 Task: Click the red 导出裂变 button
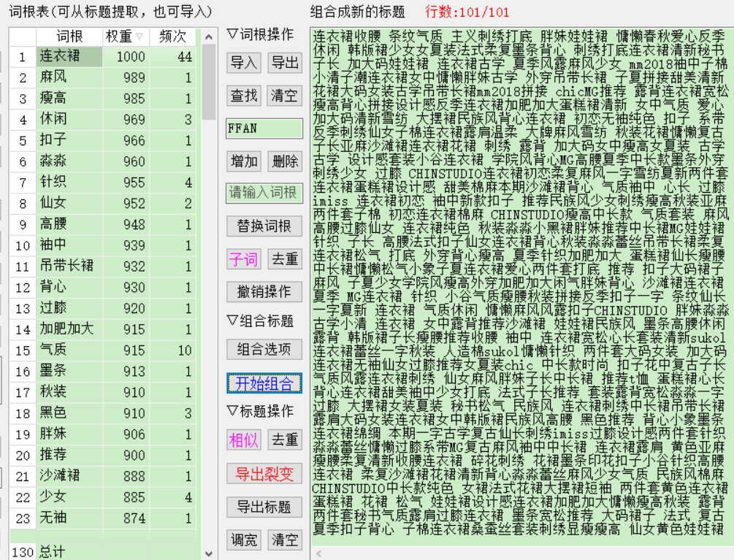pos(264,474)
